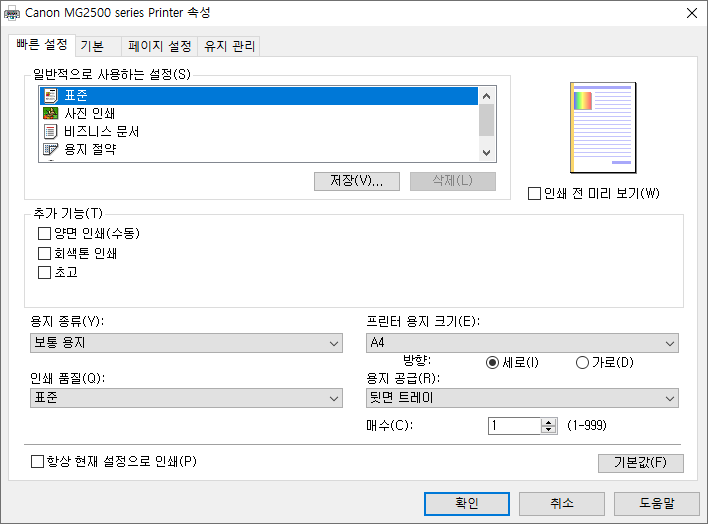Click the 취소 cancel button
Image resolution: width=708 pixels, height=524 pixels.
click(562, 504)
